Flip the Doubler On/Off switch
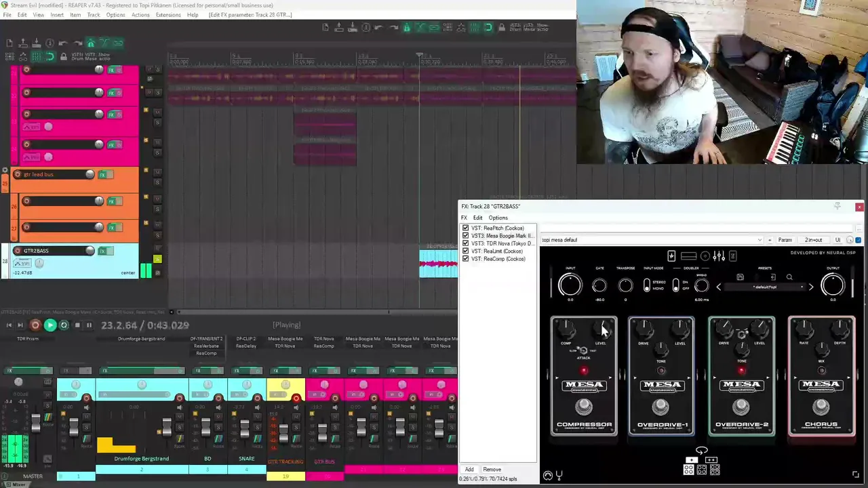 (x=675, y=286)
